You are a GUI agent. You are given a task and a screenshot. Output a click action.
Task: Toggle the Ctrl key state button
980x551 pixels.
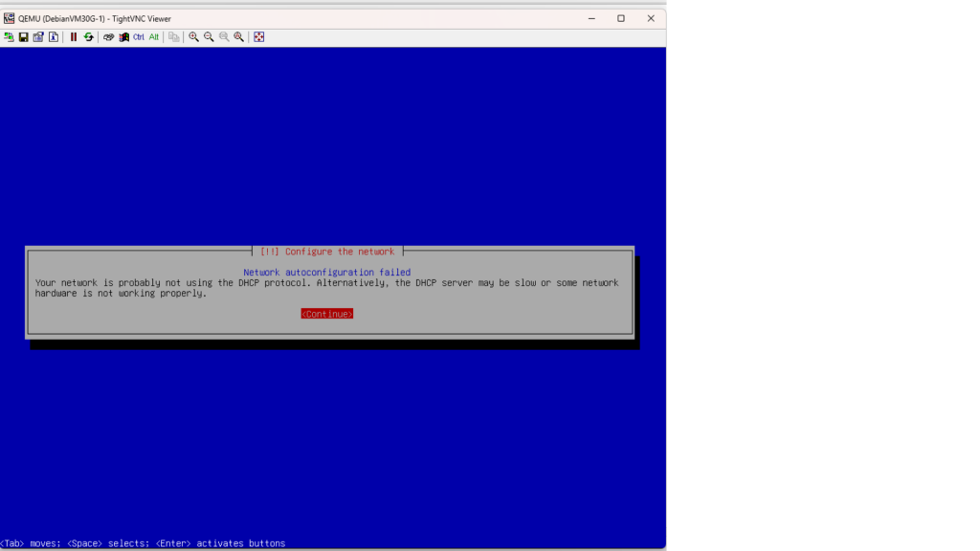(x=139, y=37)
